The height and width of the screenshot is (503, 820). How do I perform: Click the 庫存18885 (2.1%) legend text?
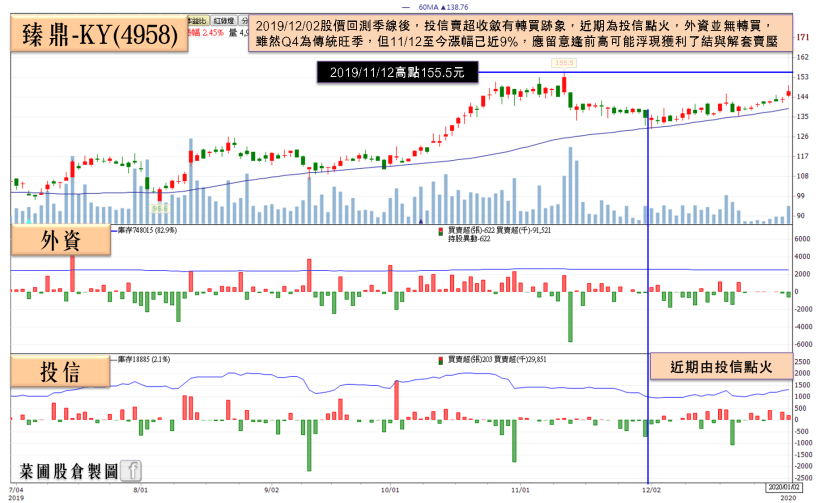(x=144, y=360)
